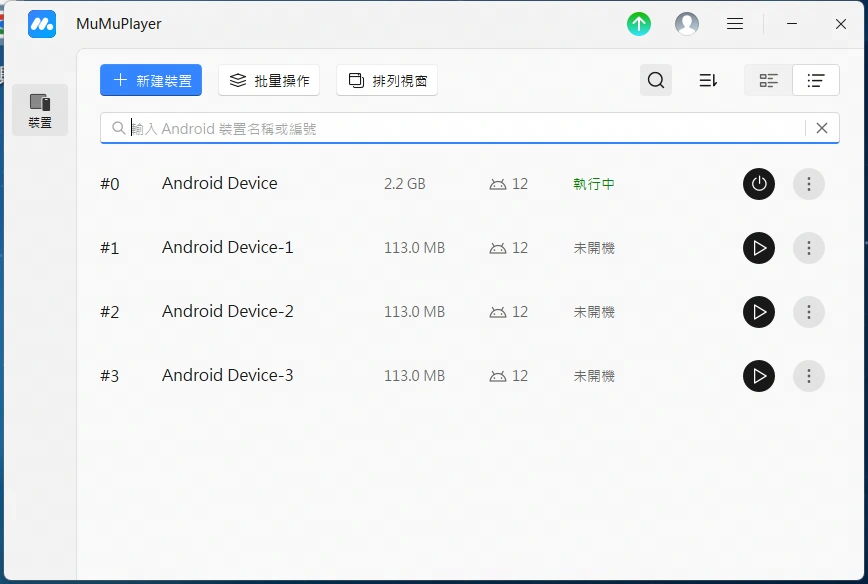Click the search magnifier icon
Viewport: 868px width, 584px height.
click(x=656, y=80)
